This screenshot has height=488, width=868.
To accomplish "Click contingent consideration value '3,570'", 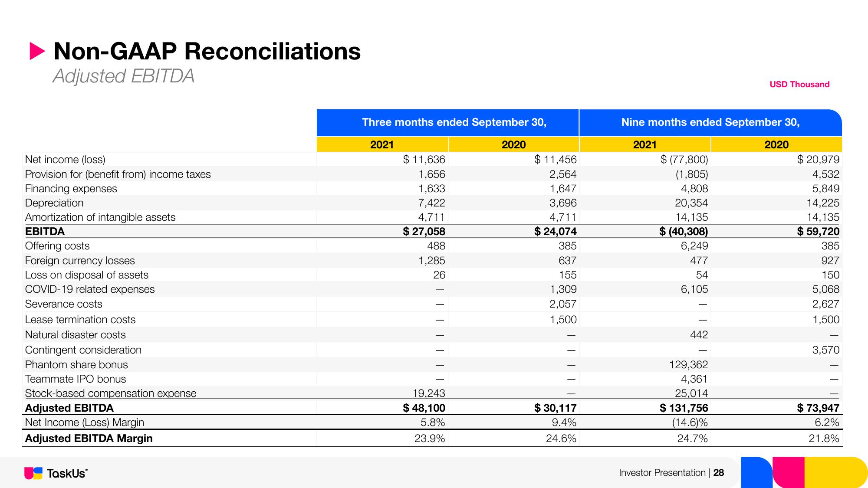I will [x=826, y=350].
